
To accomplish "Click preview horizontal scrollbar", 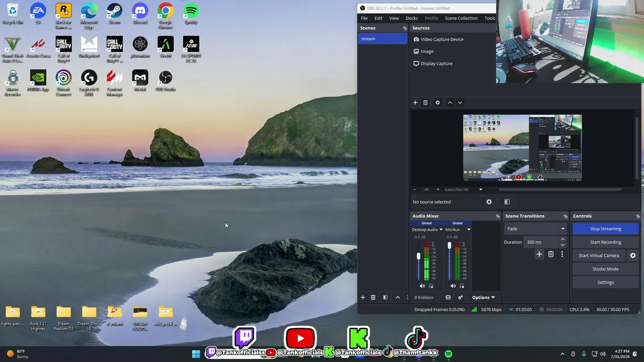I will point(560,190).
